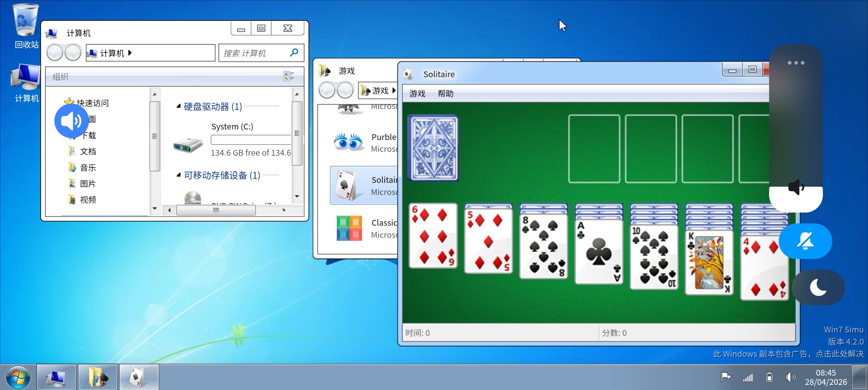Click the sidebar scrollbar up arrow
This screenshot has height=390, width=868.
pyautogui.click(x=155, y=94)
